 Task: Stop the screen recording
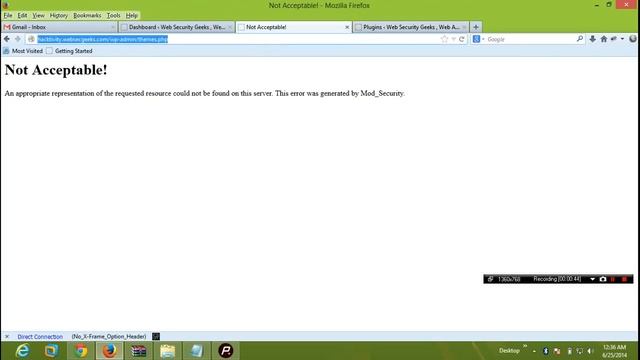pos(624,279)
